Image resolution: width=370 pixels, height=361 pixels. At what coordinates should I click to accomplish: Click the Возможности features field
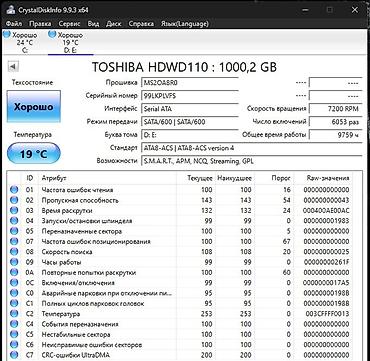coord(252,161)
